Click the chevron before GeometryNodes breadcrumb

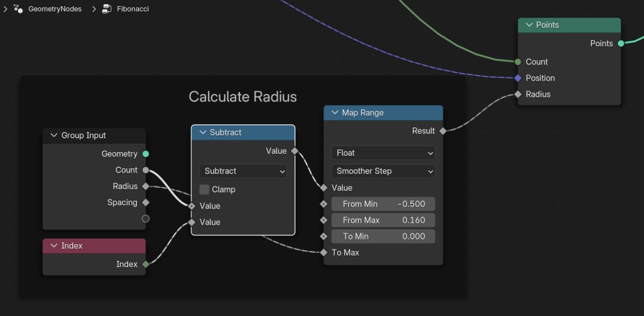click(5, 9)
